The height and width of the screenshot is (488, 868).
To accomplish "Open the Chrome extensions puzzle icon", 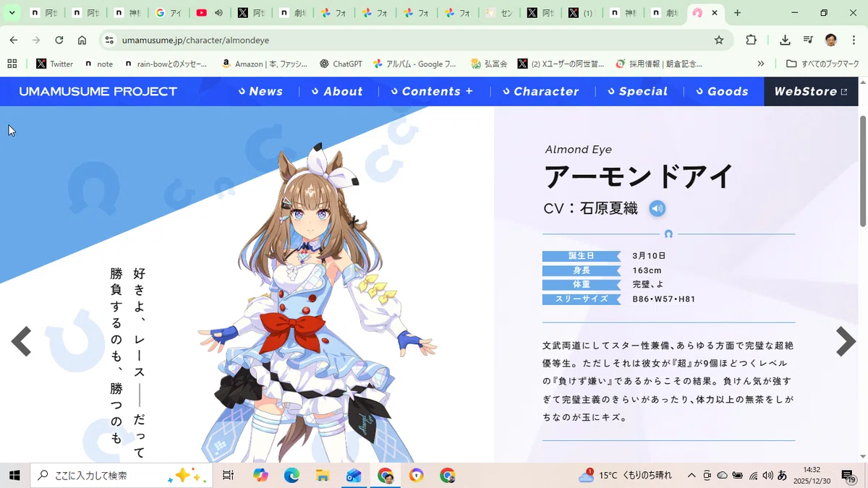I will (x=751, y=40).
